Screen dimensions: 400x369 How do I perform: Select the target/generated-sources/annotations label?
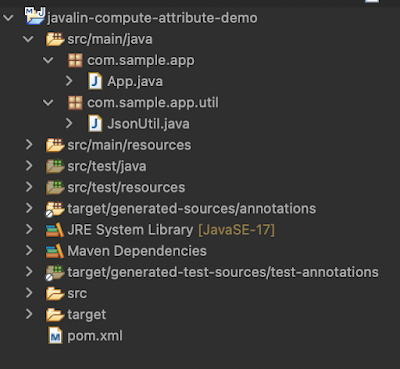pyautogui.click(x=192, y=209)
